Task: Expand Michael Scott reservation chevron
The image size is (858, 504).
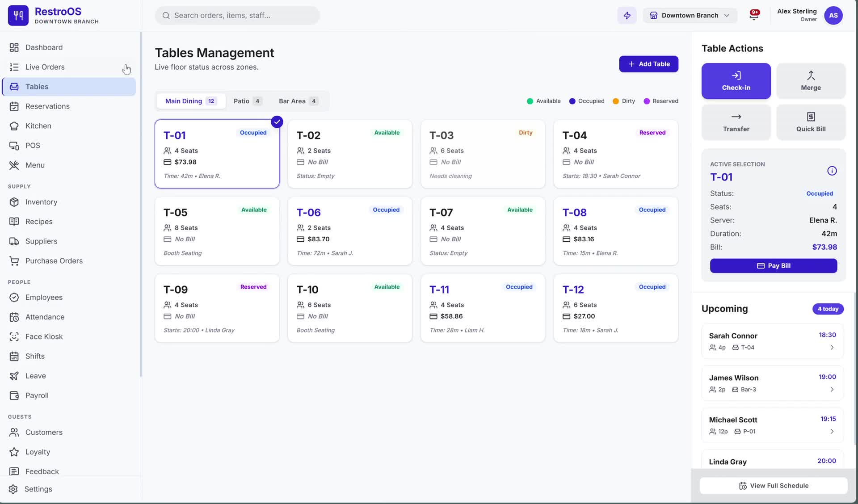Action: (832, 431)
